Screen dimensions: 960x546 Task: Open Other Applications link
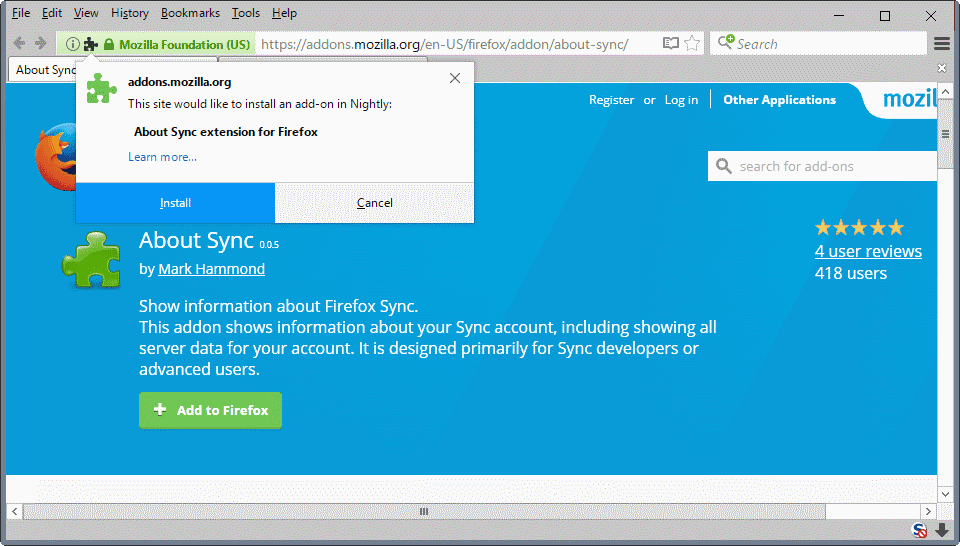coord(779,100)
